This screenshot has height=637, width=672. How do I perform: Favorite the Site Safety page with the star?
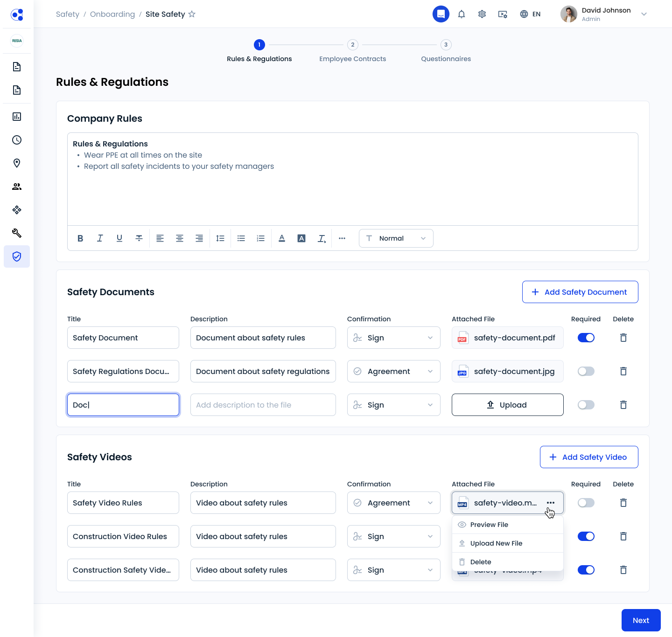tap(192, 14)
